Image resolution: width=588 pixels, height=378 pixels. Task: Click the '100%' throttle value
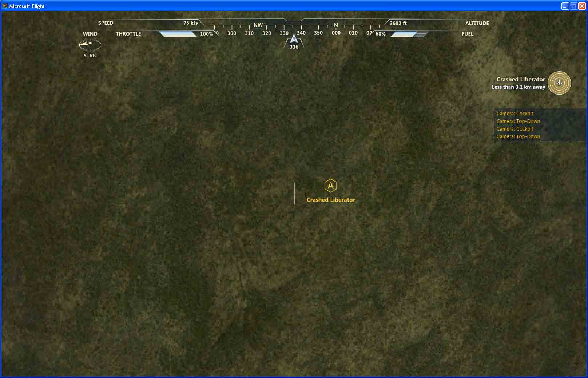[x=206, y=34]
